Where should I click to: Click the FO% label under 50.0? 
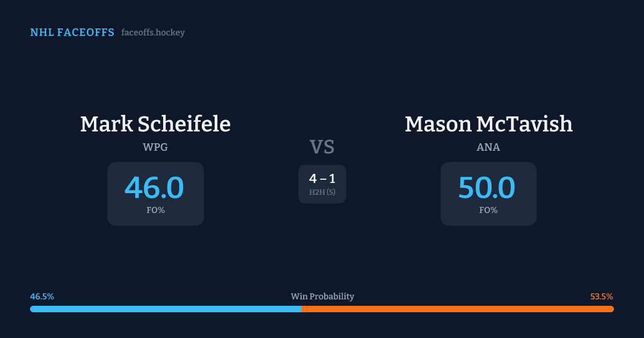(x=488, y=210)
